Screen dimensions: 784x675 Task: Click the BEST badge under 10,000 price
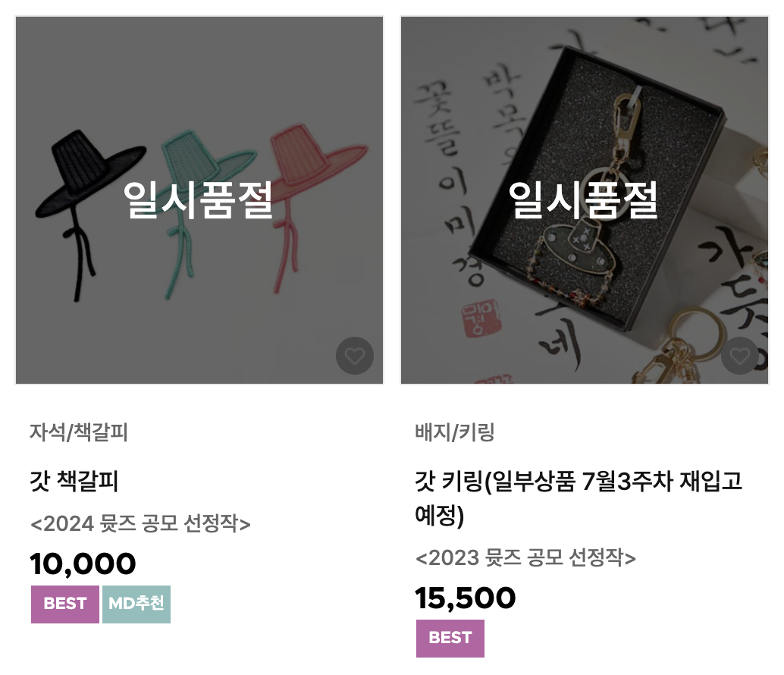pos(65,604)
